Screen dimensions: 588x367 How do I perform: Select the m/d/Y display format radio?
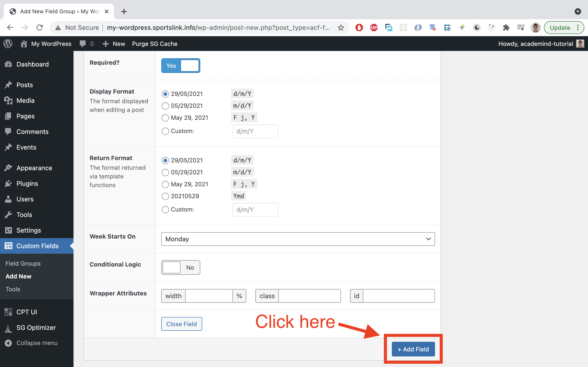(165, 106)
